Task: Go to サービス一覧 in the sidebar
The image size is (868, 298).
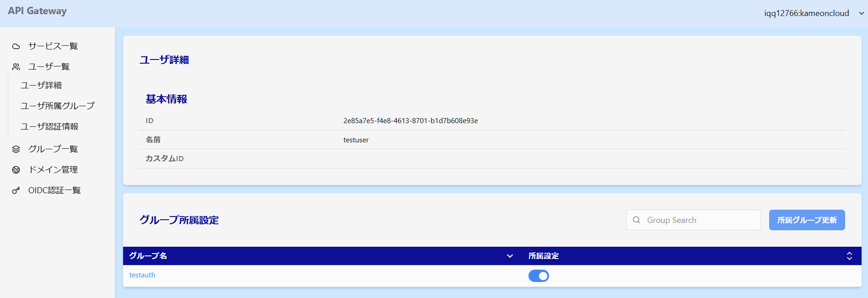Action: (53, 46)
